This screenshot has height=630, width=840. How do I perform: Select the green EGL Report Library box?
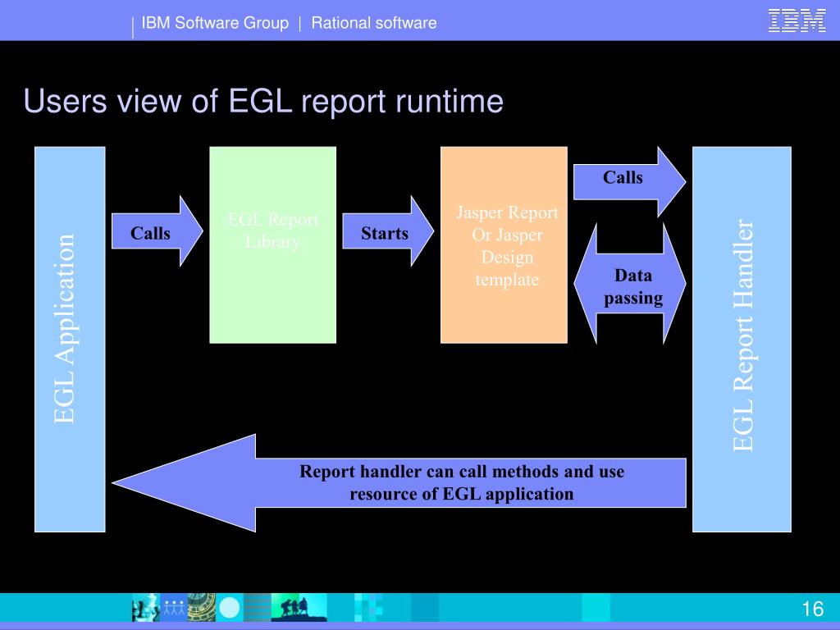pyautogui.click(x=272, y=244)
